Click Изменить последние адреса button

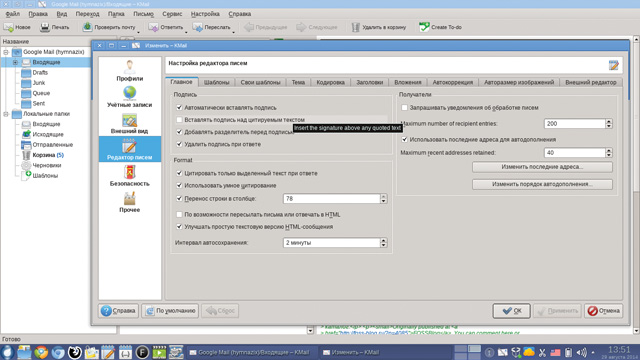[542, 167]
